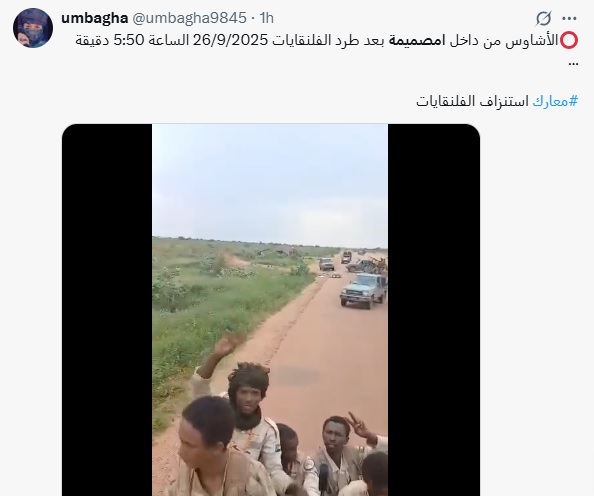Click the right black bar of video
This screenshot has height=496, width=594.
(434, 310)
